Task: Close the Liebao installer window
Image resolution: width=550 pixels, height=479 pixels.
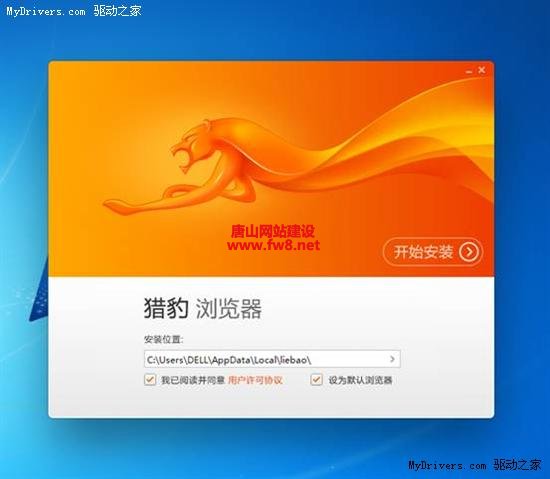Action: tap(482, 70)
